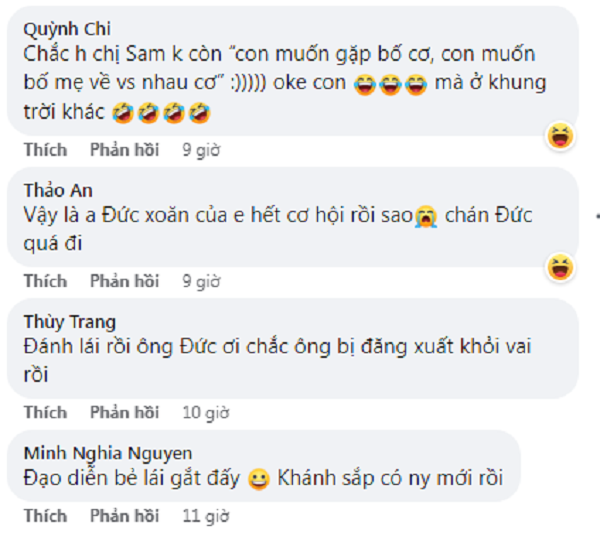
Task: Open Thảo An's profile name link
Action: 51,190
